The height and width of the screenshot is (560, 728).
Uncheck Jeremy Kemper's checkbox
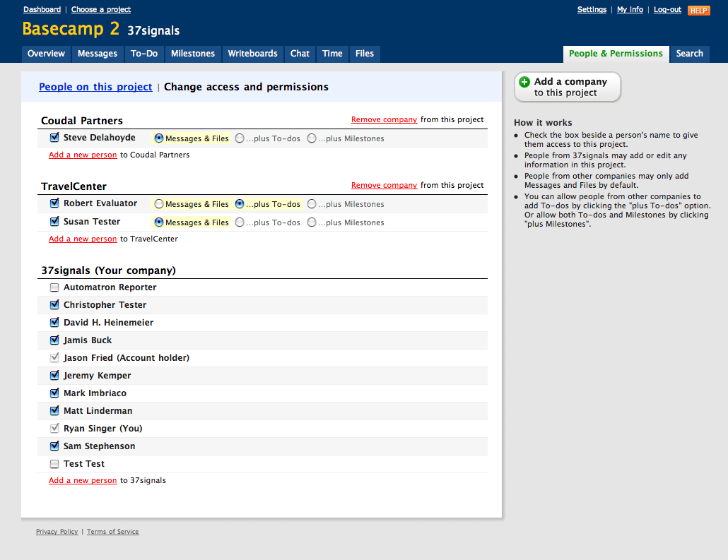click(x=54, y=375)
